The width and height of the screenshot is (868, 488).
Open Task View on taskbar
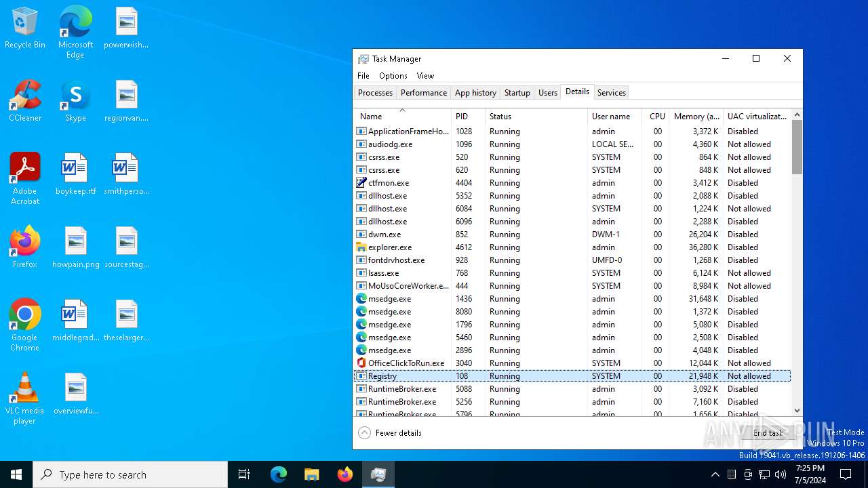click(244, 474)
